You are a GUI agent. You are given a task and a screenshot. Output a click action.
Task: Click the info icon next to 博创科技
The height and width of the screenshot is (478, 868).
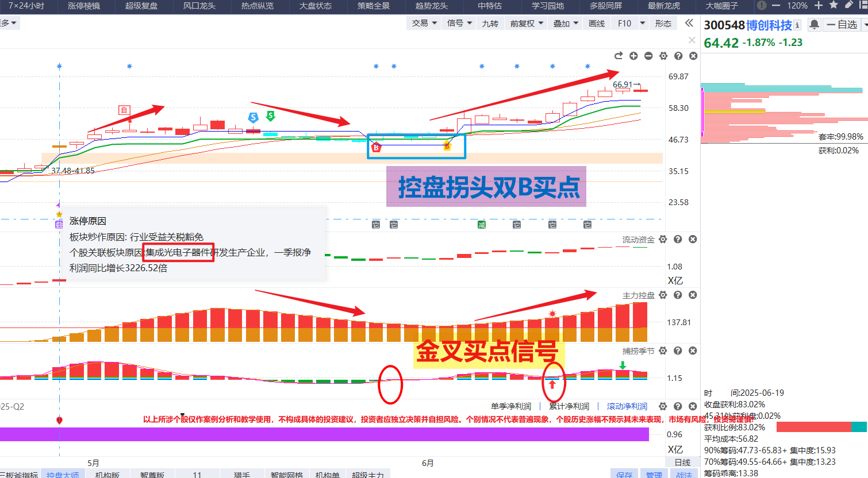[x=797, y=25]
